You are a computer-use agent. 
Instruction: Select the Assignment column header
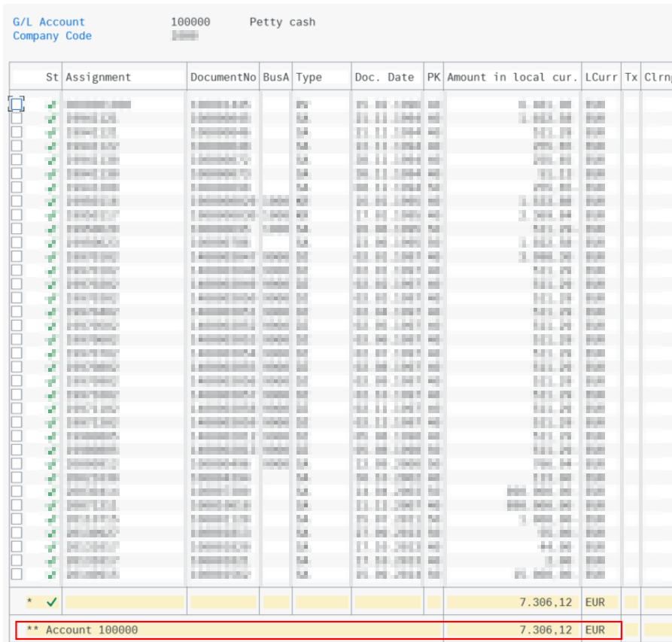coord(98,77)
